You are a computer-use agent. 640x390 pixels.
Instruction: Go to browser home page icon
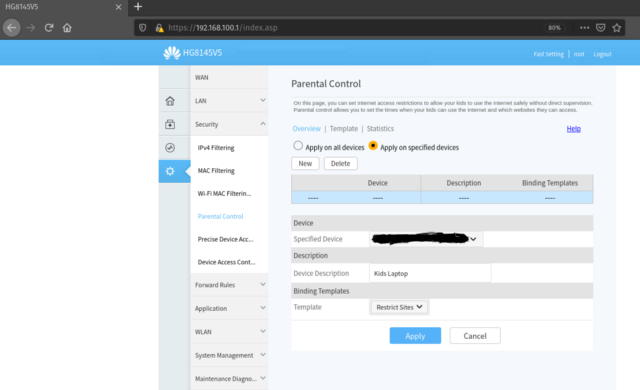(67, 28)
